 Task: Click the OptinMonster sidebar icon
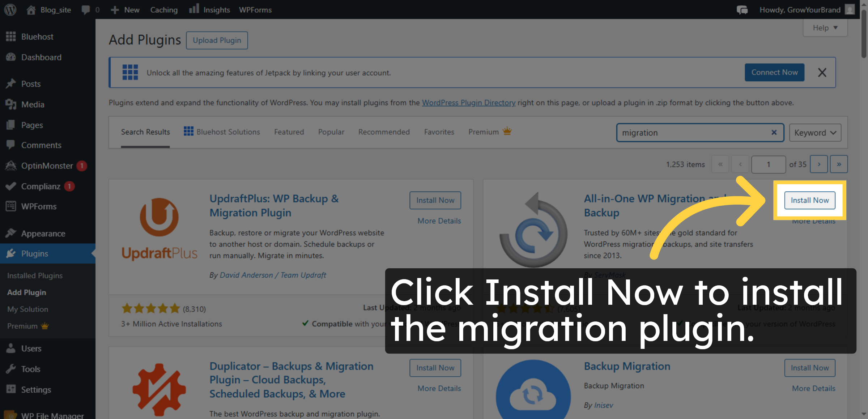click(x=11, y=166)
